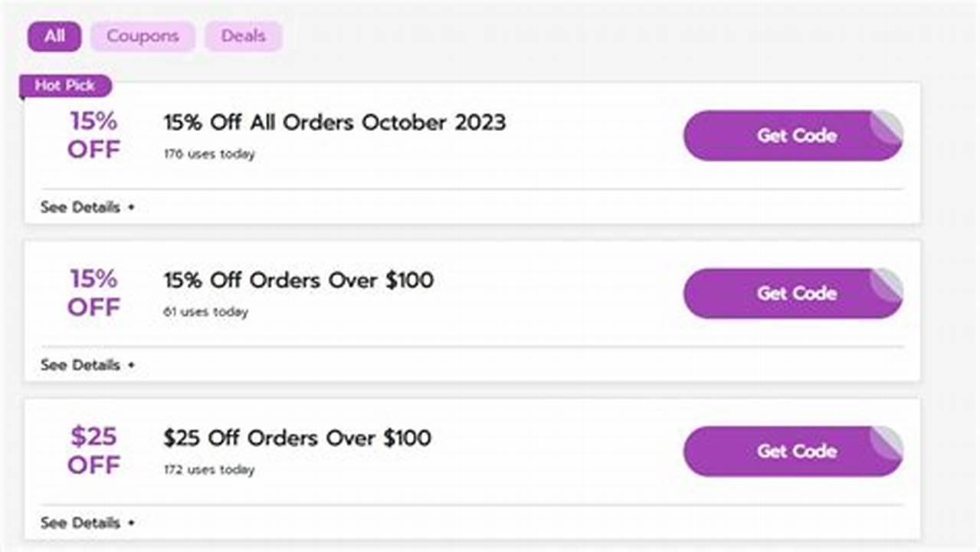Switch to the Deals tab
This screenshot has width=980, height=552.
coord(243,35)
